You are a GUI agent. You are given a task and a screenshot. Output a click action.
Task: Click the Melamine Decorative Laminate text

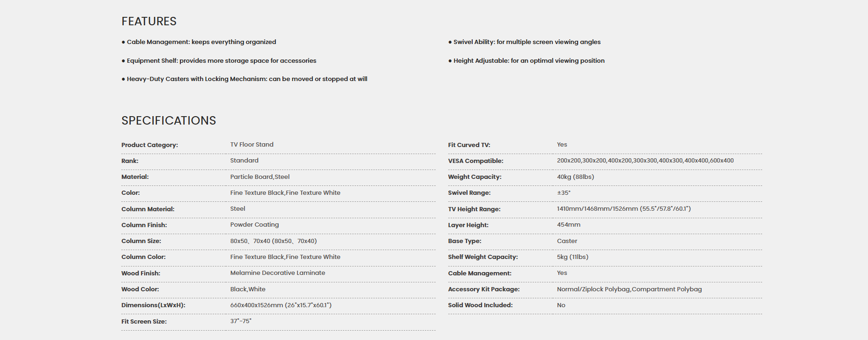point(277,273)
